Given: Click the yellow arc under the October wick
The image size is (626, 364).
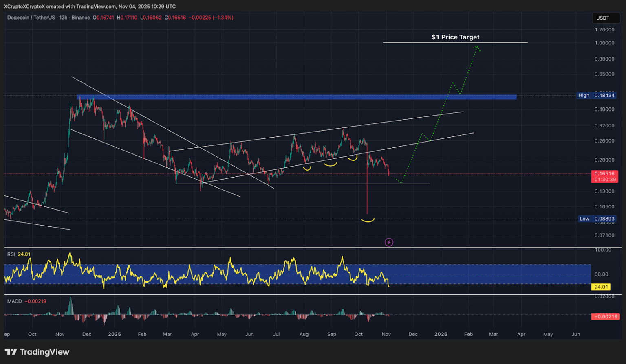Looking at the screenshot, I should click(368, 220).
